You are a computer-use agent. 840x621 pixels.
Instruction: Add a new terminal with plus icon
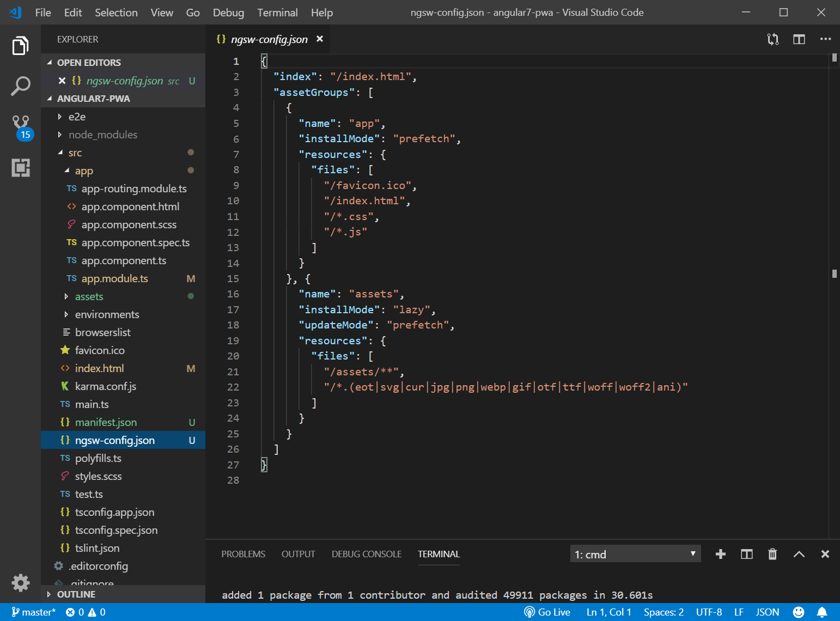720,554
